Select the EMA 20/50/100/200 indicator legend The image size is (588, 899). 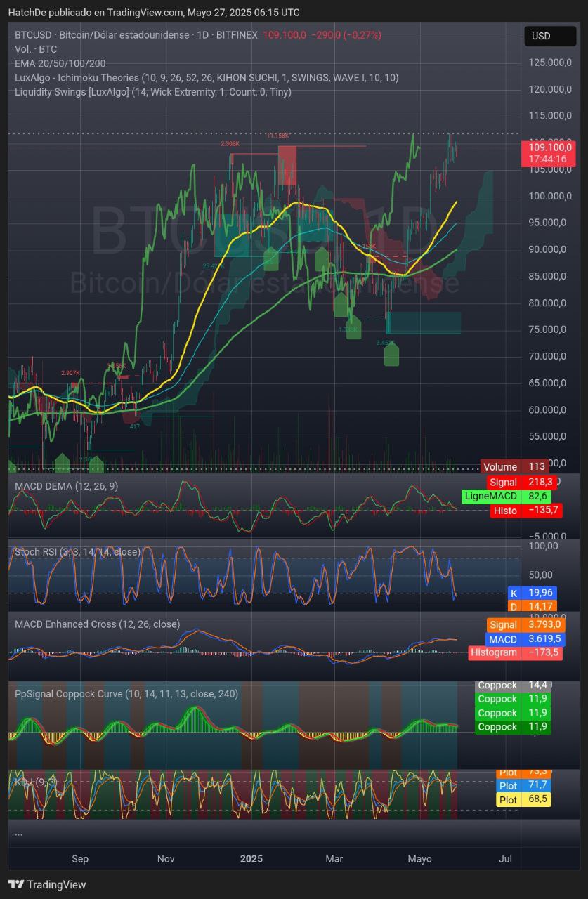60,63
